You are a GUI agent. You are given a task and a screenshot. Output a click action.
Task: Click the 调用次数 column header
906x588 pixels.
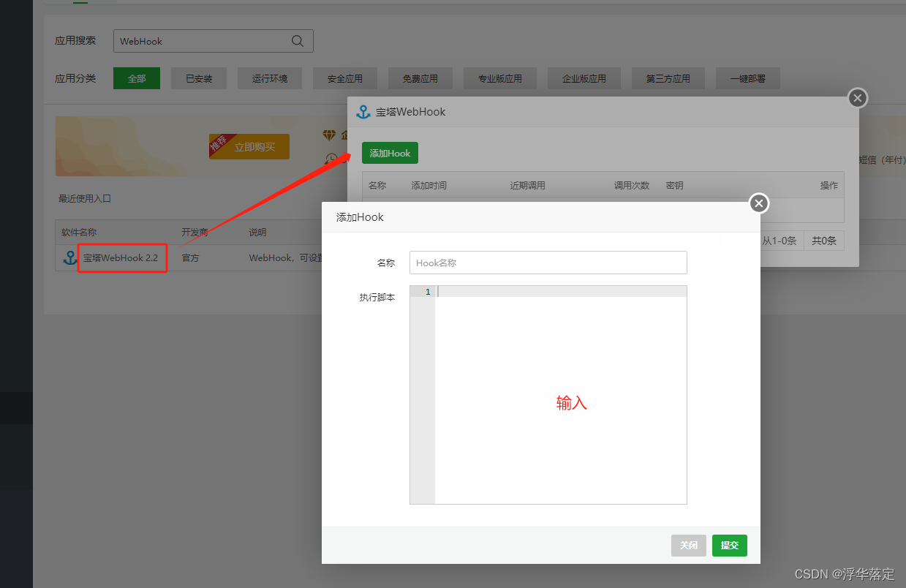click(x=632, y=185)
